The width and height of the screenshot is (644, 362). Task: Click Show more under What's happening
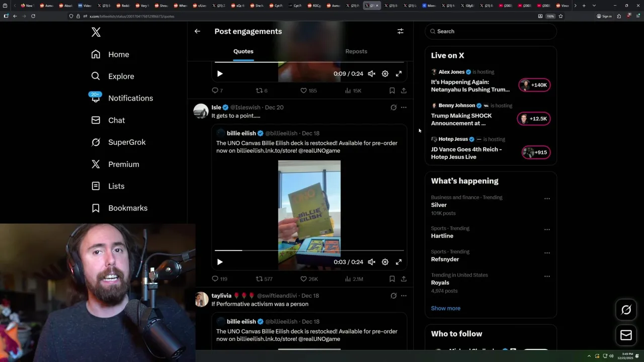tap(446, 308)
